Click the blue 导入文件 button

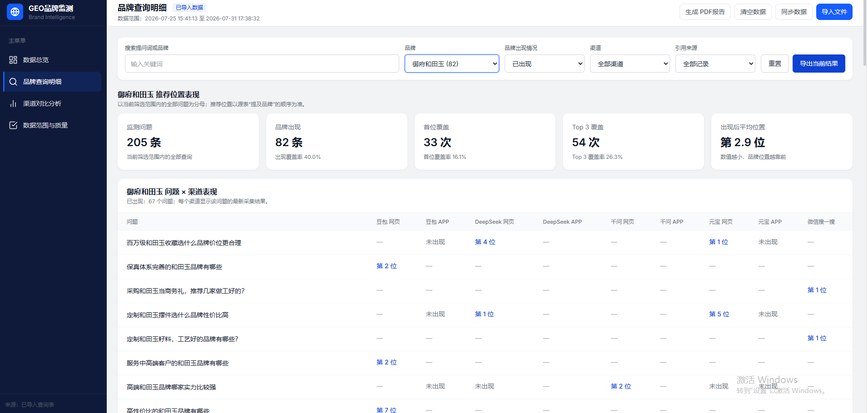coord(834,12)
